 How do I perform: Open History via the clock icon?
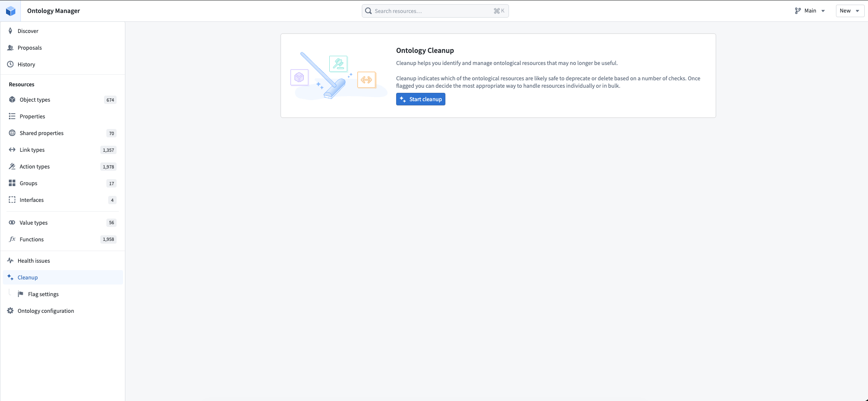(x=10, y=65)
